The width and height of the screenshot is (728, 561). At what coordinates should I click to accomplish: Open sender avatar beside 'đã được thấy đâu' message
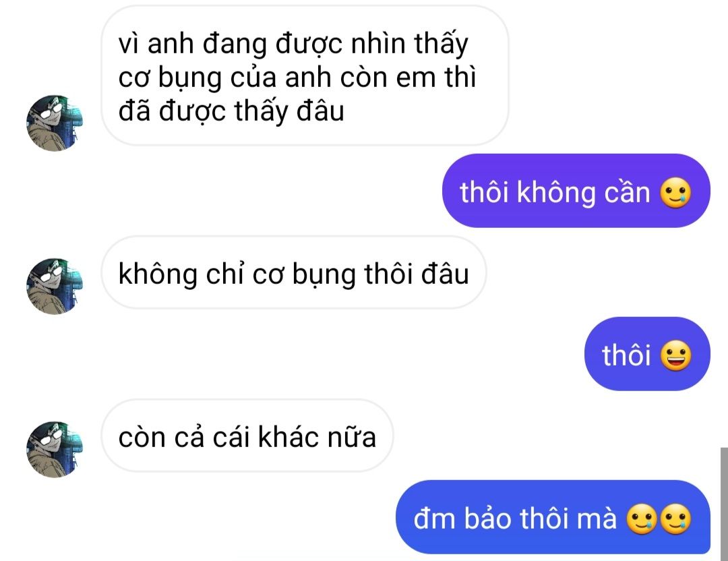point(55,123)
